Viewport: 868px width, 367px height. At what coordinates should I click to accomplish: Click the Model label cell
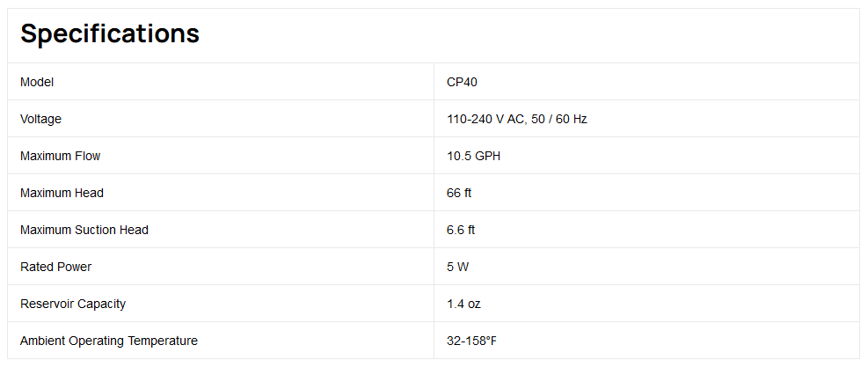coord(37,82)
